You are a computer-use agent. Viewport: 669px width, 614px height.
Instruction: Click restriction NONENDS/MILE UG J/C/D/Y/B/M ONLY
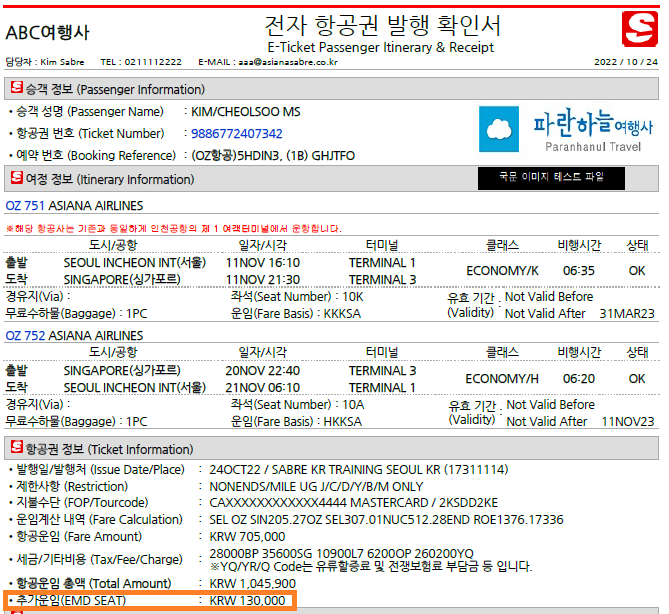[x=316, y=486]
